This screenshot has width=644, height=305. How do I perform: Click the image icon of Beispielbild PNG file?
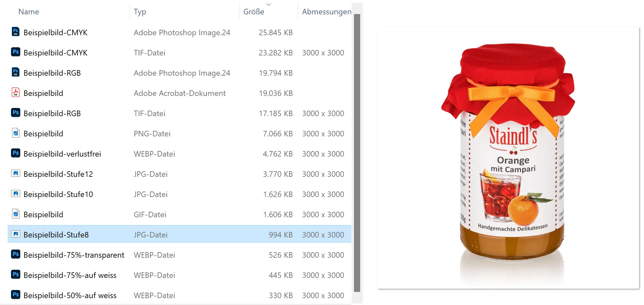click(x=15, y=133)
